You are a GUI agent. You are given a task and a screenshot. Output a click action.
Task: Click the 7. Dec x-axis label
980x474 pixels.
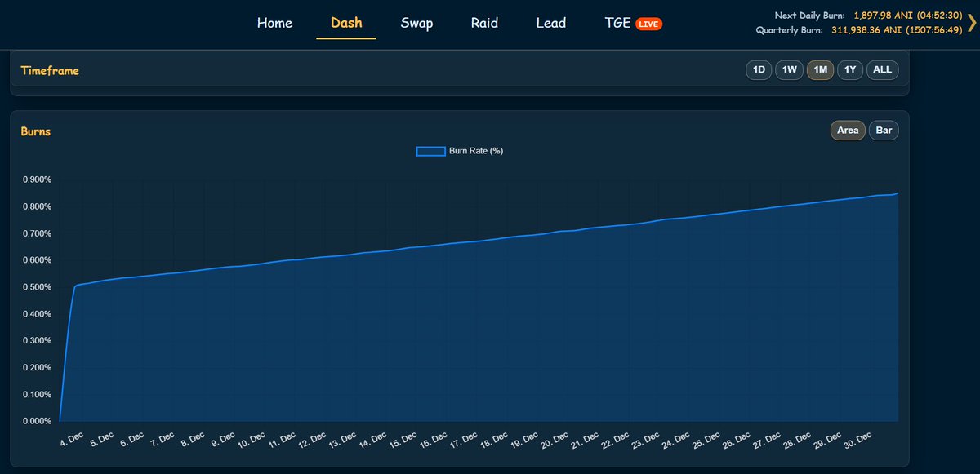[x=161, y=438]
